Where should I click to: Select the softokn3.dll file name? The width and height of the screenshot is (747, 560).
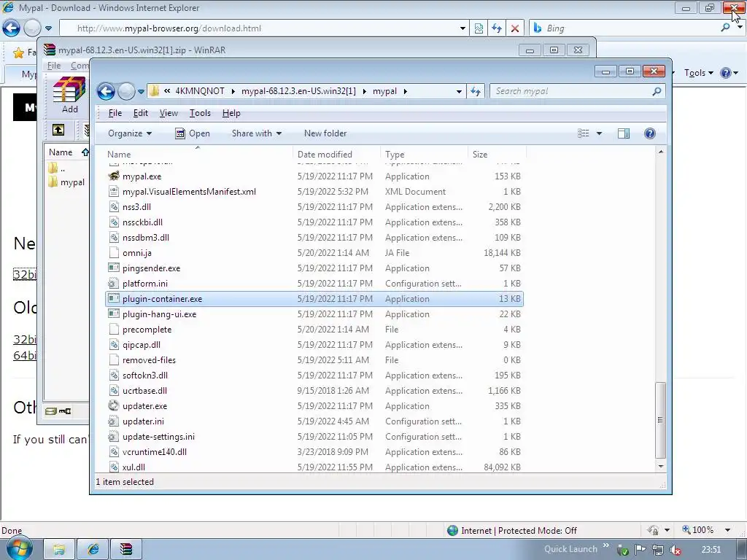145,376
